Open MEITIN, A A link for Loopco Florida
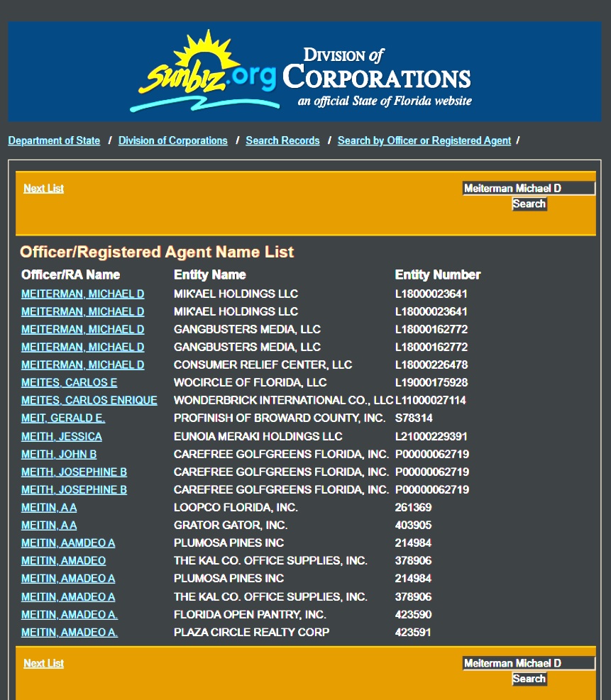The height and width of the screenshot is (700, 611). coord(49,508)
